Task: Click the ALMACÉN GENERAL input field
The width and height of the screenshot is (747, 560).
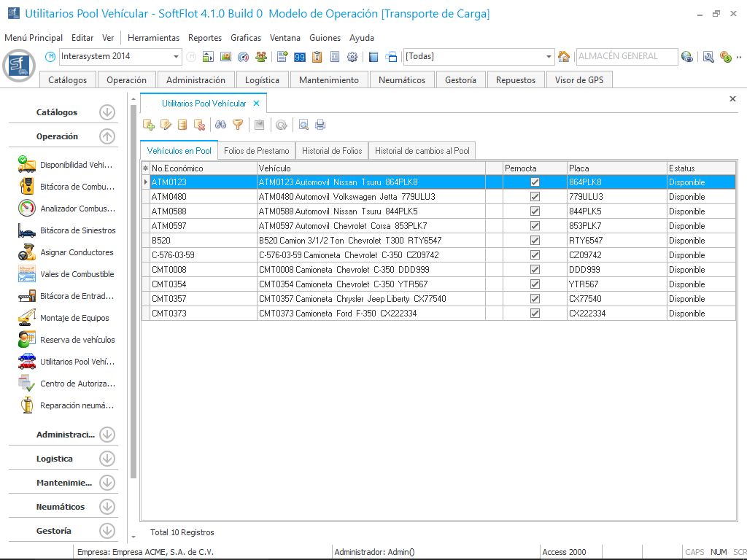Action: coord(625,56)
